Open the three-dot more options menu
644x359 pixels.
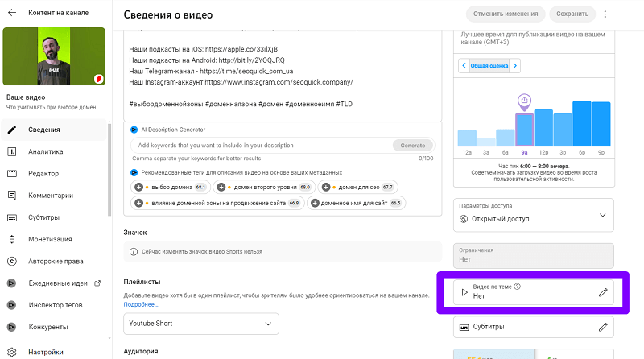[x=605, y=14]
